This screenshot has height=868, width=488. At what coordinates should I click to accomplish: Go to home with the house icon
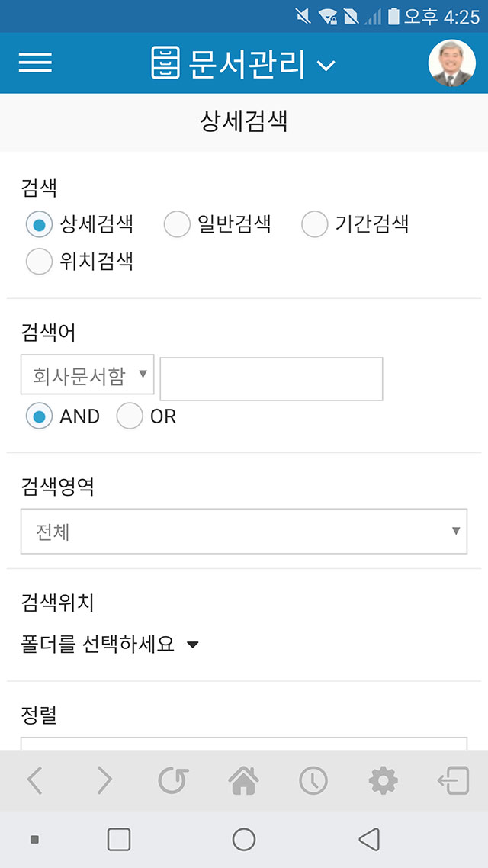243,780
